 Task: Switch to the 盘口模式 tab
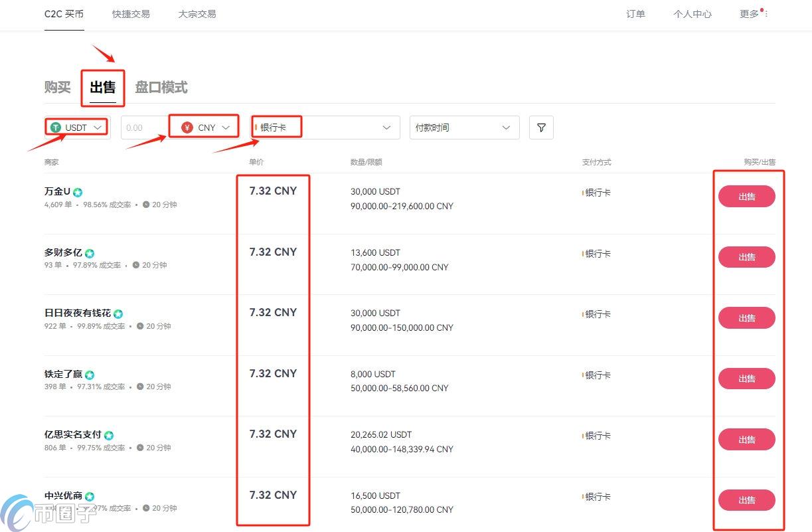[161, 86]
